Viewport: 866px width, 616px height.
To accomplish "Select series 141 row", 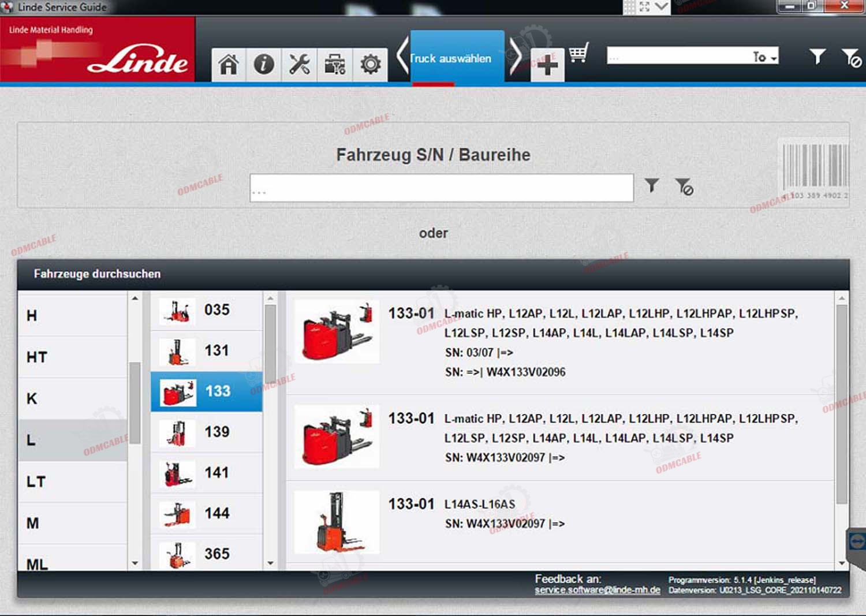I will 207,473.
